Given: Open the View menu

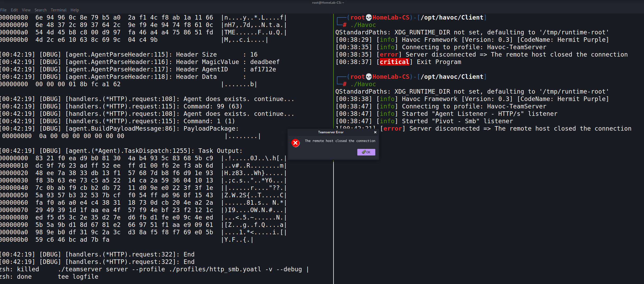Looking at the screenshot, I should pos(26,10).
